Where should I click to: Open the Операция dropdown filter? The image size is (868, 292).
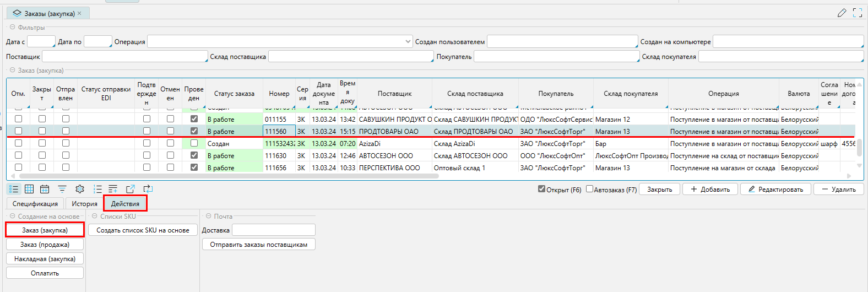408,41
